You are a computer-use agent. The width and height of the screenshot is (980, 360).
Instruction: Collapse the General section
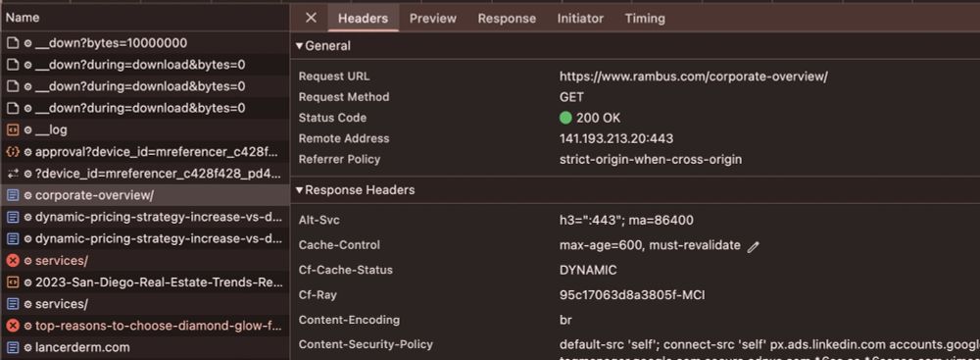(x=323, y=46)
